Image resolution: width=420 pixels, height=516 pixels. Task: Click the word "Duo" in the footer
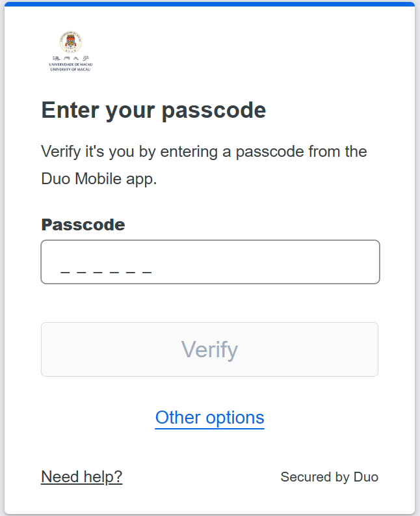pyautogui.click(x=366, y=477)
